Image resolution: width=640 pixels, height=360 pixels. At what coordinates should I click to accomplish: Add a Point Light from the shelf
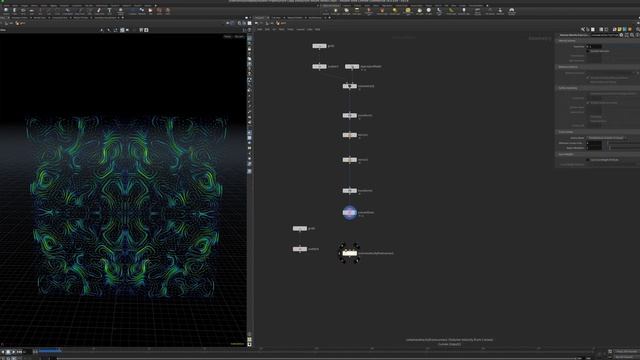click(336, 11)
